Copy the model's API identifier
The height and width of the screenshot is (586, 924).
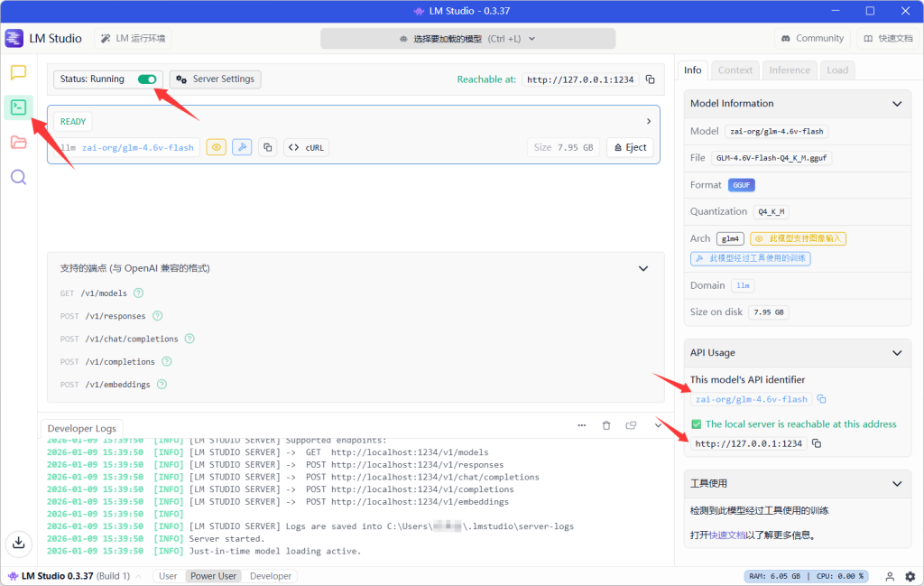point(821,399)
